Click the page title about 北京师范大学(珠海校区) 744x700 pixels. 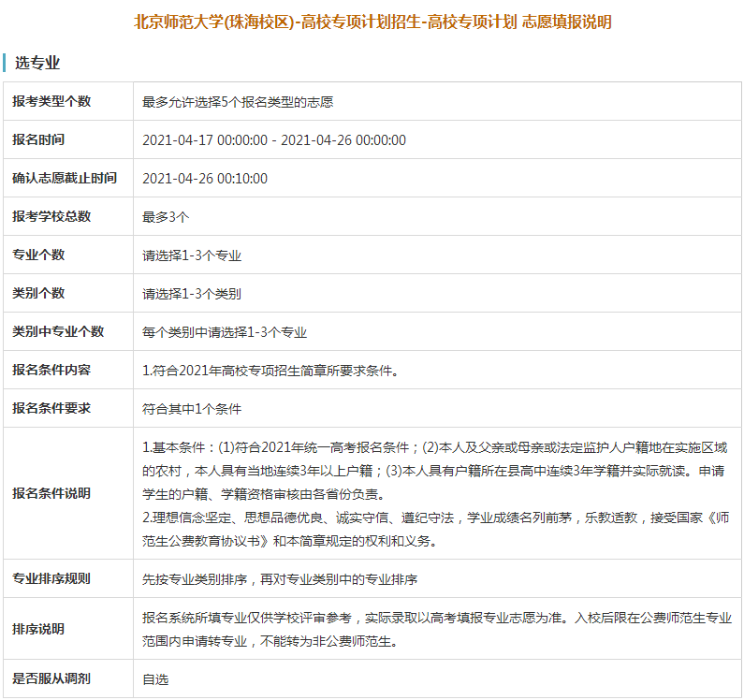[x=372, y=22]
